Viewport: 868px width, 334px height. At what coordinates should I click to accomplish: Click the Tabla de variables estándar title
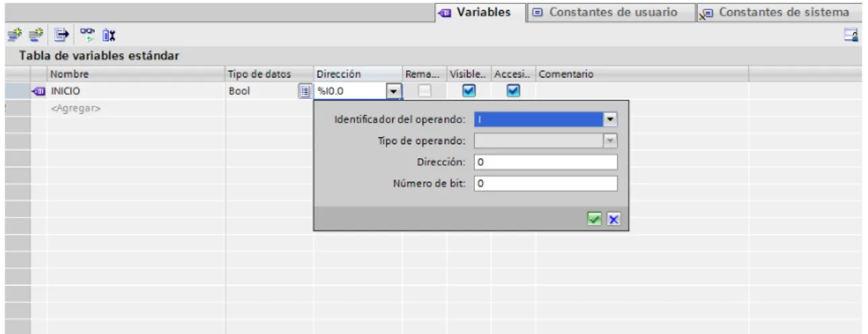[x=99, y=55]
